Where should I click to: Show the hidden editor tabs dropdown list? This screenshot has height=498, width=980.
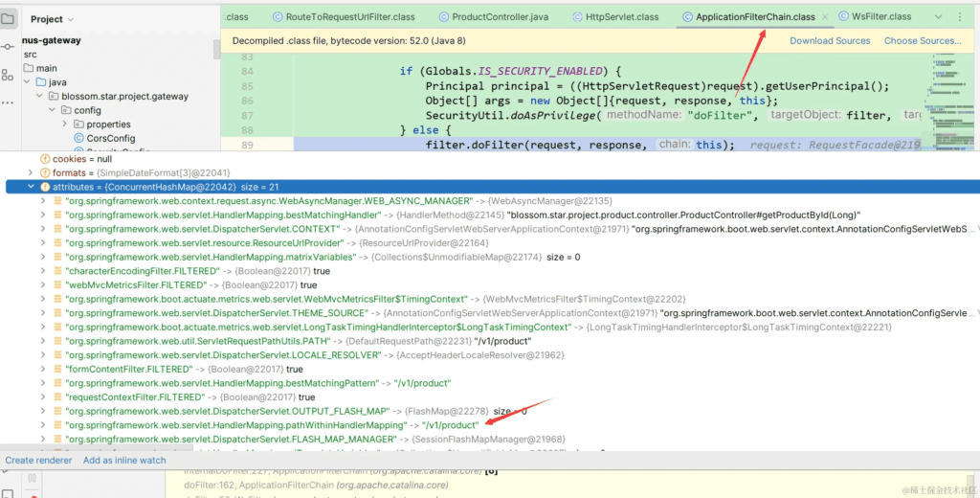coord(939,17)
